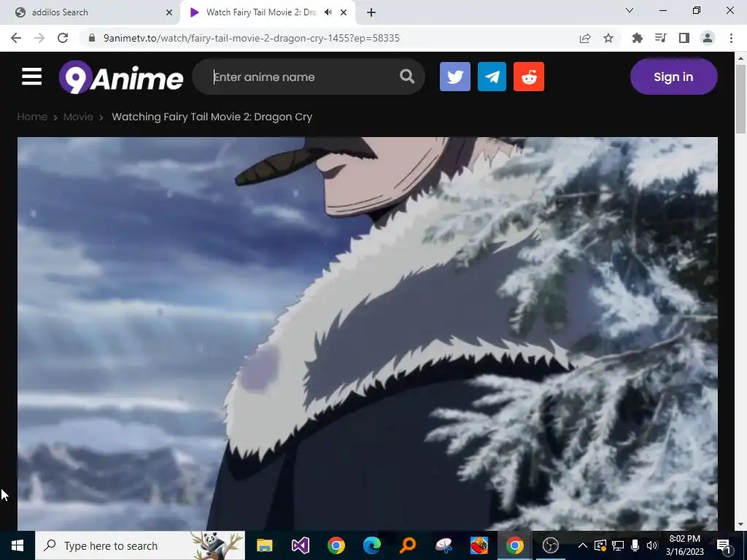Open the orange magnifier taskbar app
747x560 pixels.
(x=407, y=545)
